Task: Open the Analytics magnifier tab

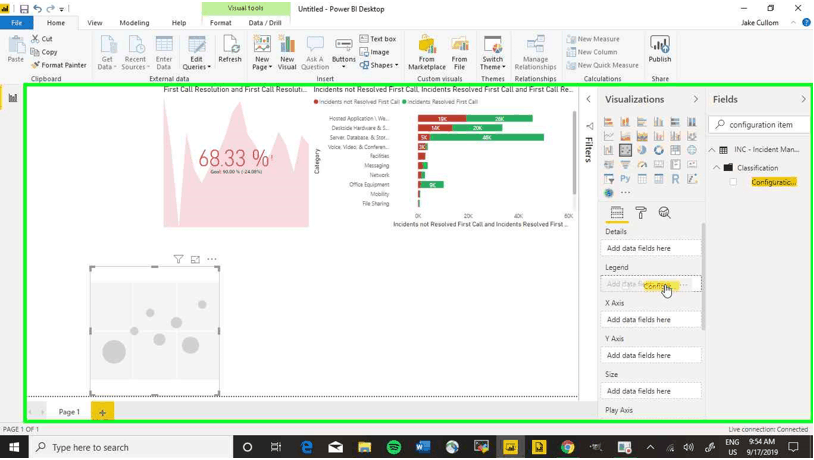Action: tap(664, 212)
